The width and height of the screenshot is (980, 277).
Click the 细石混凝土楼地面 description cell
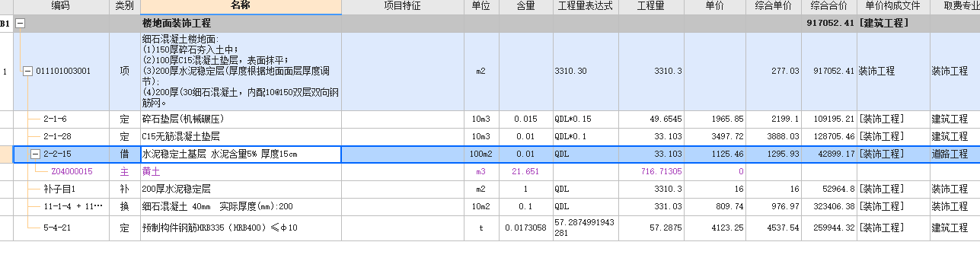[241, 72]
